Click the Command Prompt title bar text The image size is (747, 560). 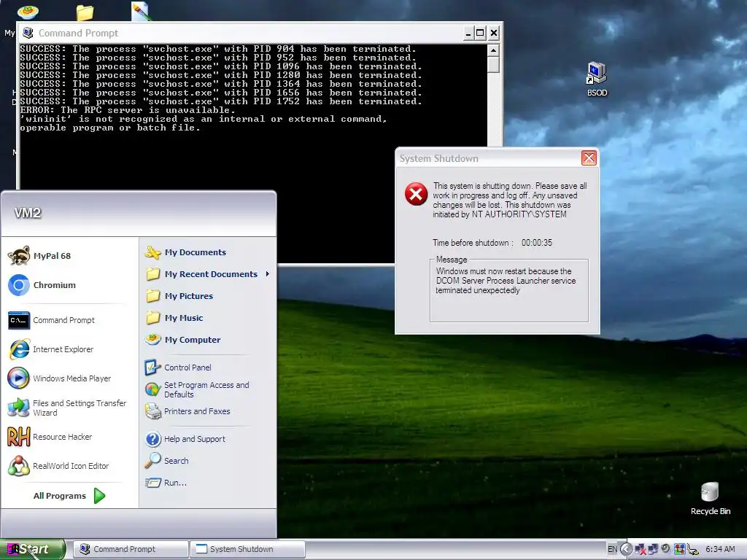click(x=78, y=33)
